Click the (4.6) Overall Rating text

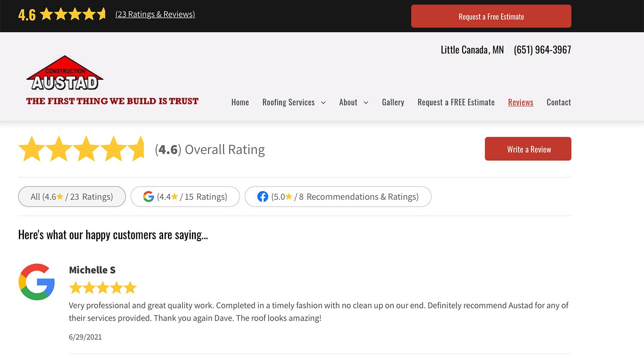210,149
